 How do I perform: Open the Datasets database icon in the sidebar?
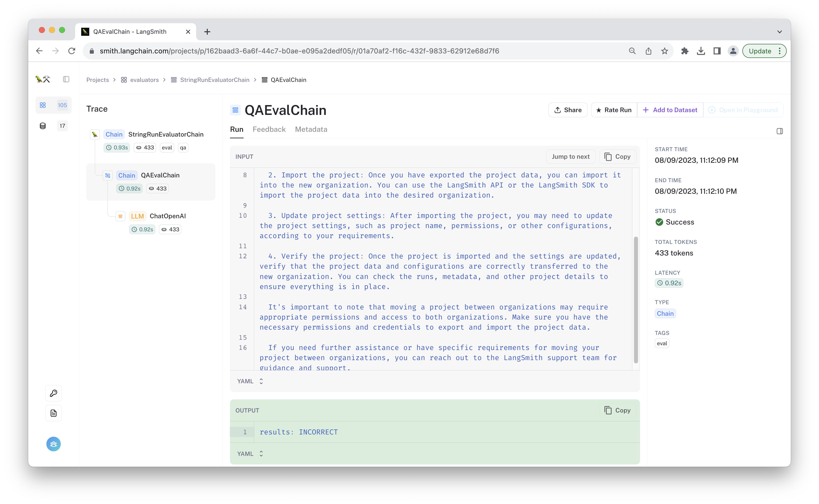(43, 126)
